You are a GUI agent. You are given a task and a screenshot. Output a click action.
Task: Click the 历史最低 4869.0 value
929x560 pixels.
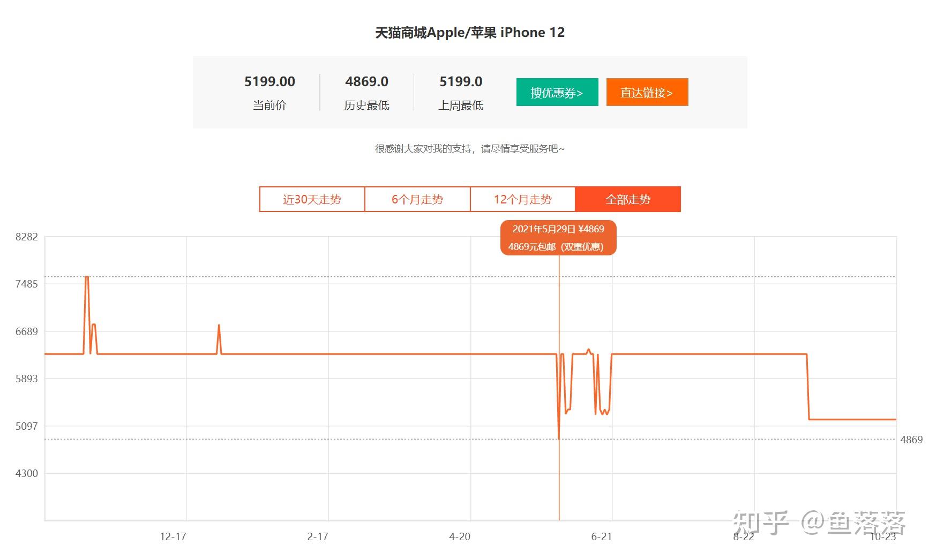[366, 81]
